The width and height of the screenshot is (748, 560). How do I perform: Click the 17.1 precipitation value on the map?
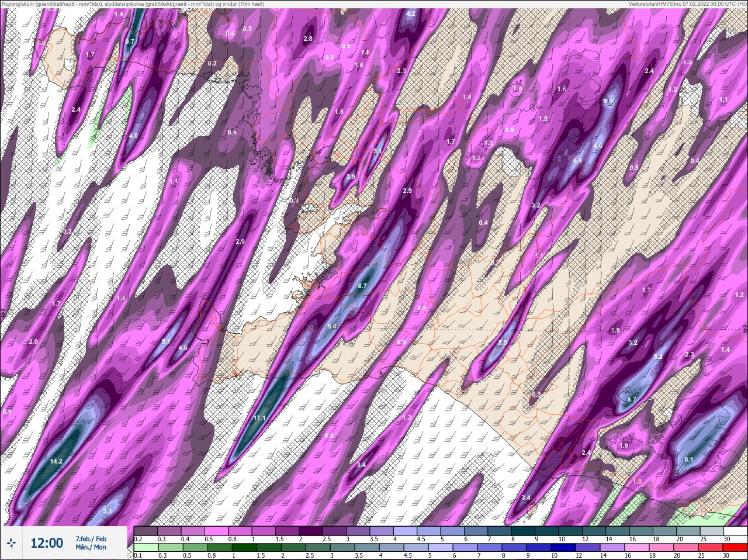click(x=259, y=418)
